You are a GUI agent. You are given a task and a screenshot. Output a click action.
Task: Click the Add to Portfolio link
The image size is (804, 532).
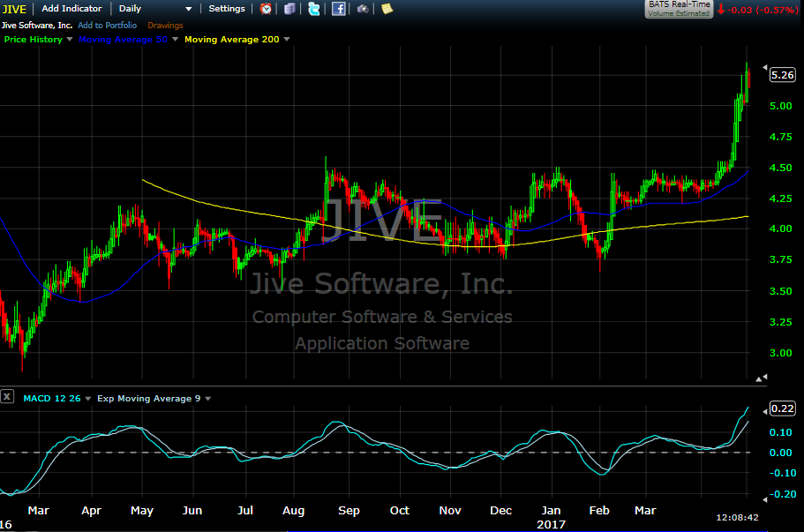[107, 25]
